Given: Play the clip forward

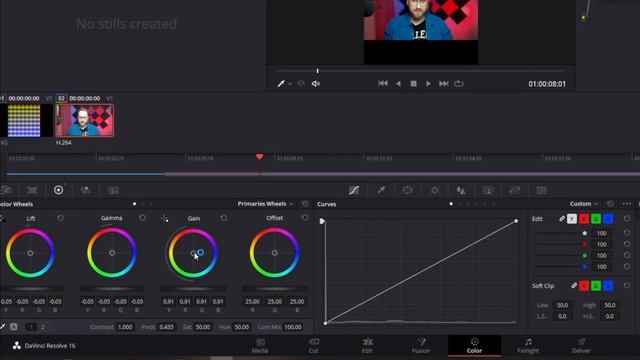Looking at the screenshot, I should click(x=428, y=84).
